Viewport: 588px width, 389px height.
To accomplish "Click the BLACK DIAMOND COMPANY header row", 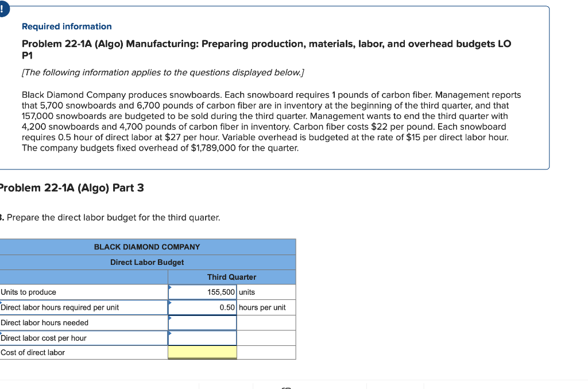I will (x=147, y=247).
